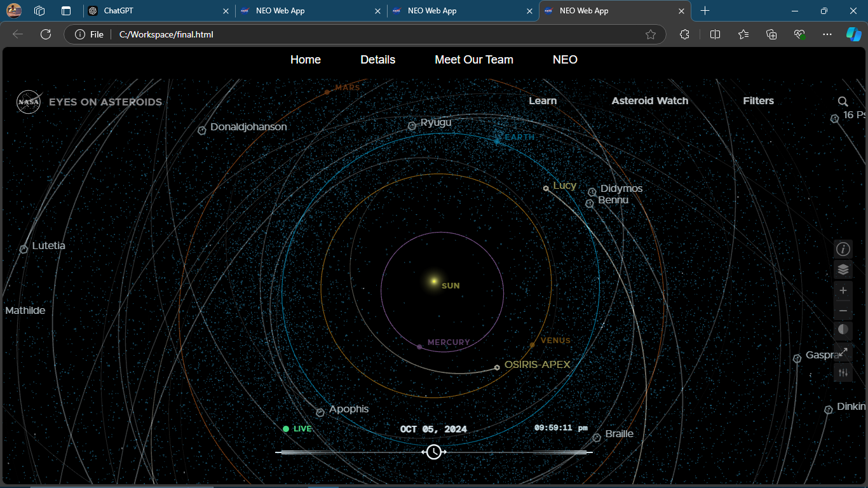Image resolution: width=868 pixels, height=488 pixels.
Task: Open Edge profile avatar
Action: pos(14,11)
